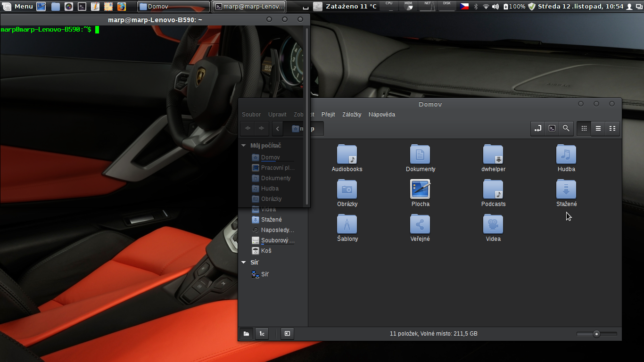Open the Nápověda menu
This screenshot has width=644, height=362.
coord(382,115)
